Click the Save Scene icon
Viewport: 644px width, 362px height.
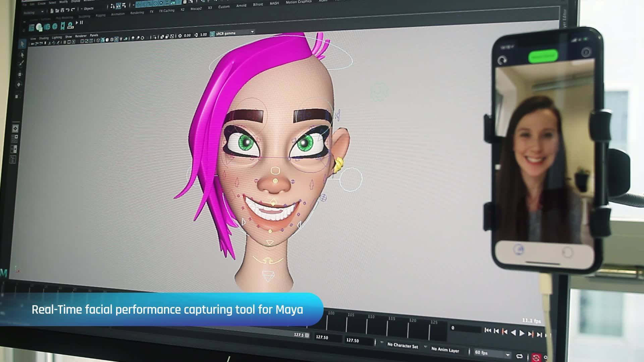click(x=62, y=10)
